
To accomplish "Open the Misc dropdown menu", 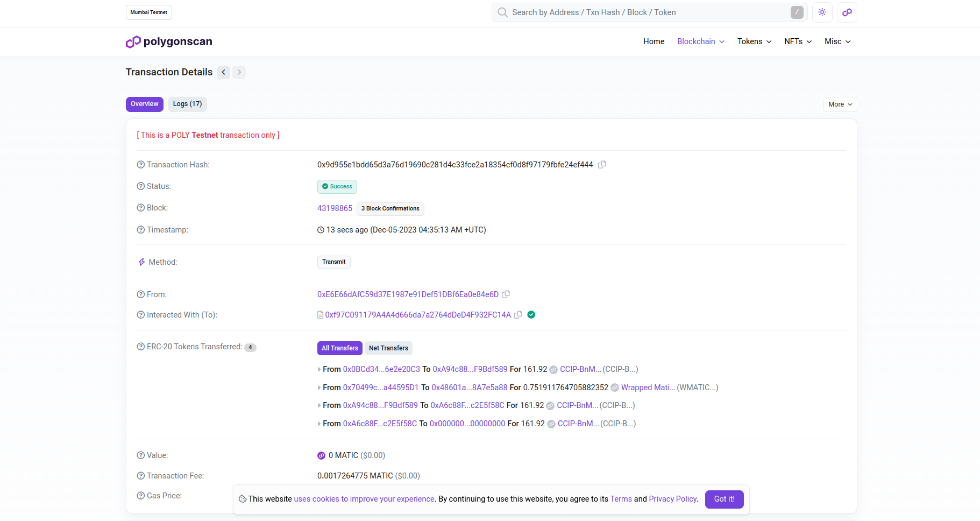I will point(837,41).
